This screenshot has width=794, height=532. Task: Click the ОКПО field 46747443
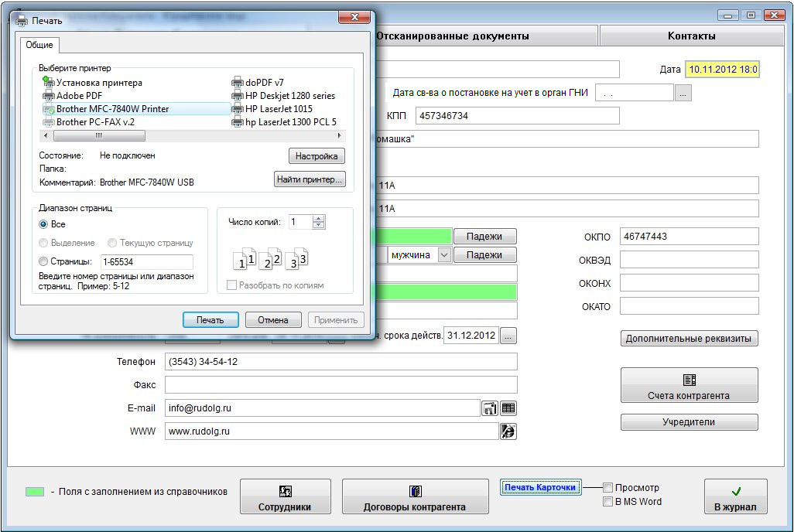(690, 237)
